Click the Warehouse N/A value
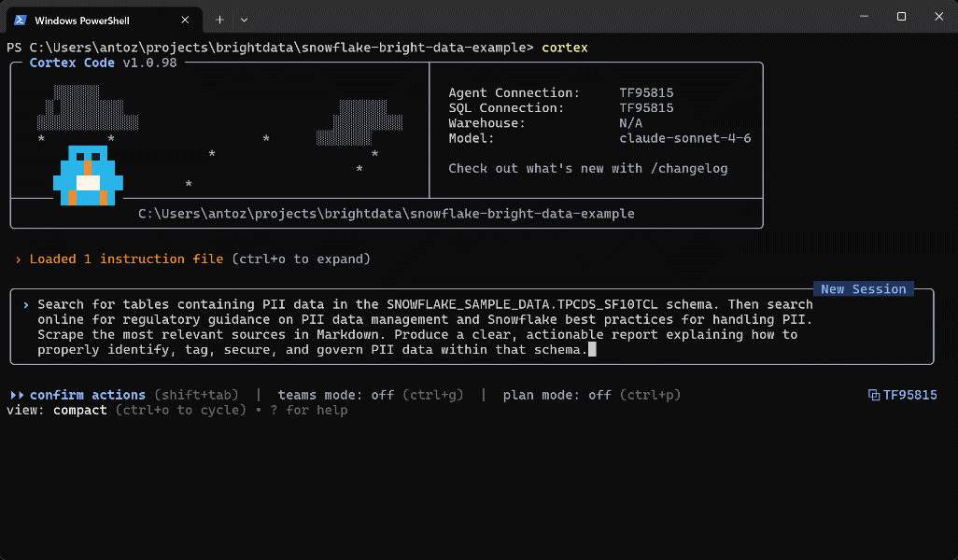The height and width of the screenshot is (560, 958). (630, 123)
